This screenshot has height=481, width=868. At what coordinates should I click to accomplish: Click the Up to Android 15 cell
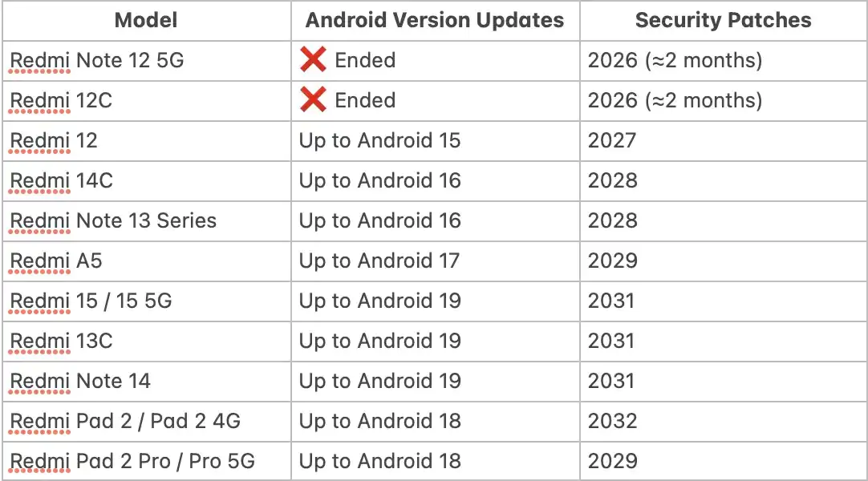pos(379,140)
